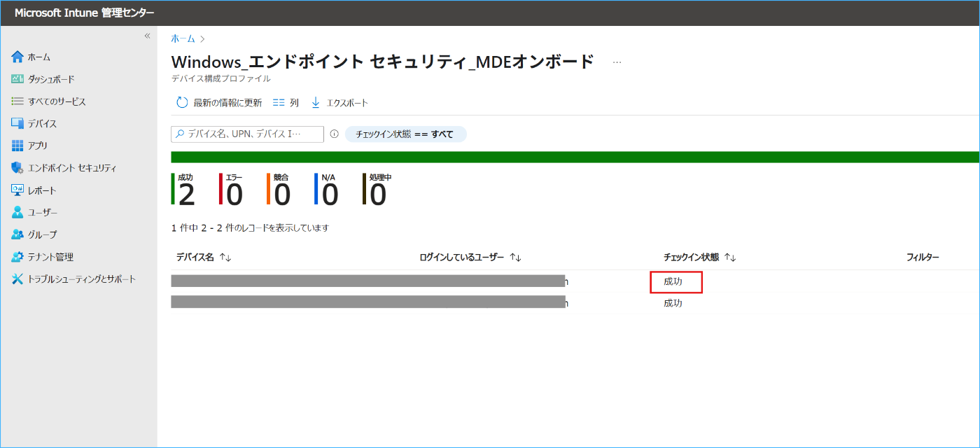The width and height of the screenshot is (980, 448).
Task: Sort by チェックイン状態 column
Action: (700, 258)
